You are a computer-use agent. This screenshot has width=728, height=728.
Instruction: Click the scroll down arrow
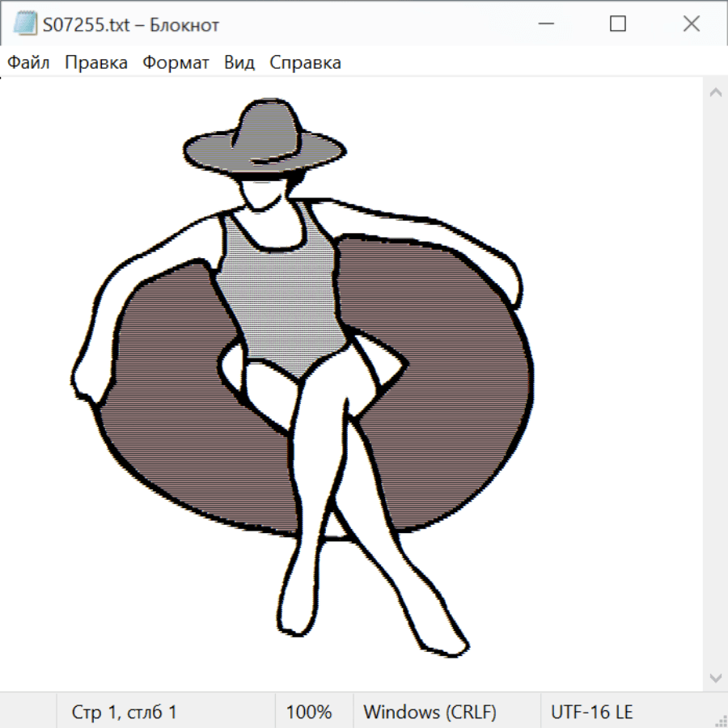tap(715, 677)
